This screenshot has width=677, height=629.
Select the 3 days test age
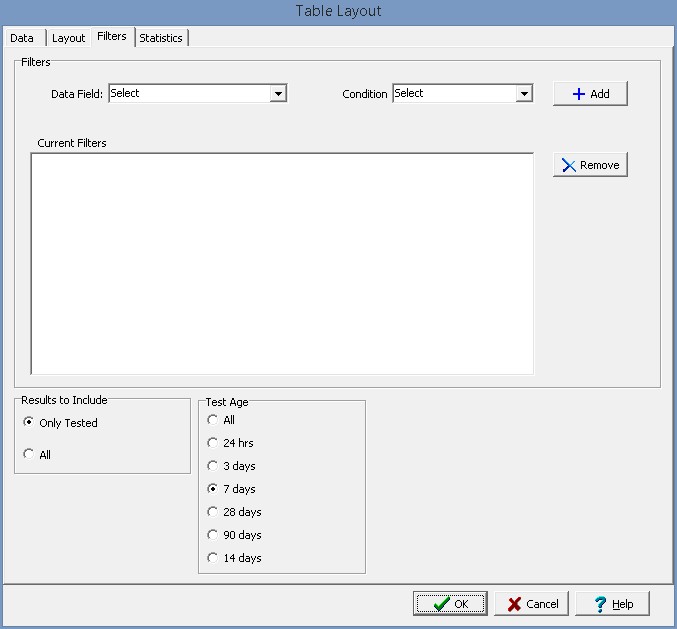tap(212, 466)
